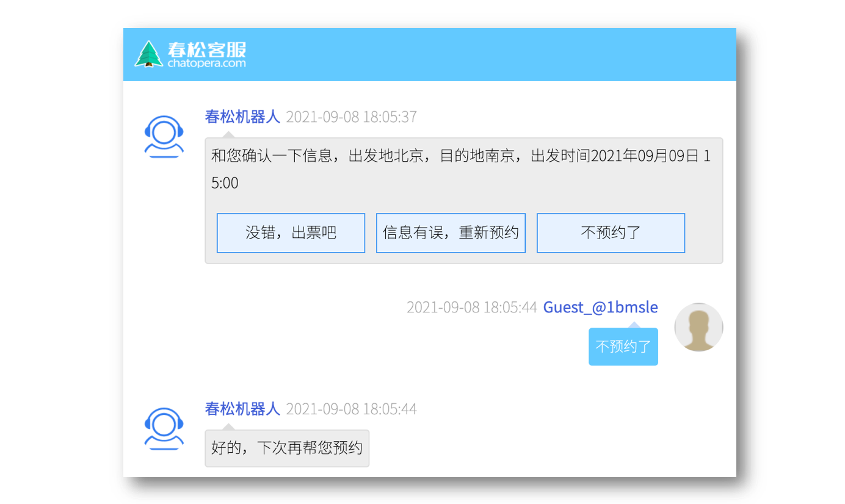Click the '春松机器人' name above confirmation message

pos(242,117)
